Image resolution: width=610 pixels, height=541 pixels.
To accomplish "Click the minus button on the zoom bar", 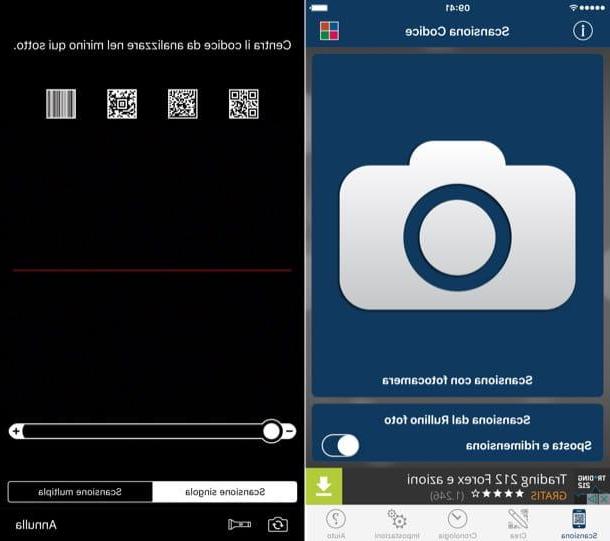I will (289, 431).
